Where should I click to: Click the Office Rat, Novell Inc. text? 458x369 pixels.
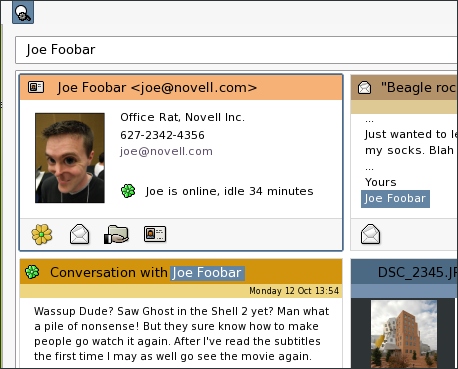click(182, 117)
